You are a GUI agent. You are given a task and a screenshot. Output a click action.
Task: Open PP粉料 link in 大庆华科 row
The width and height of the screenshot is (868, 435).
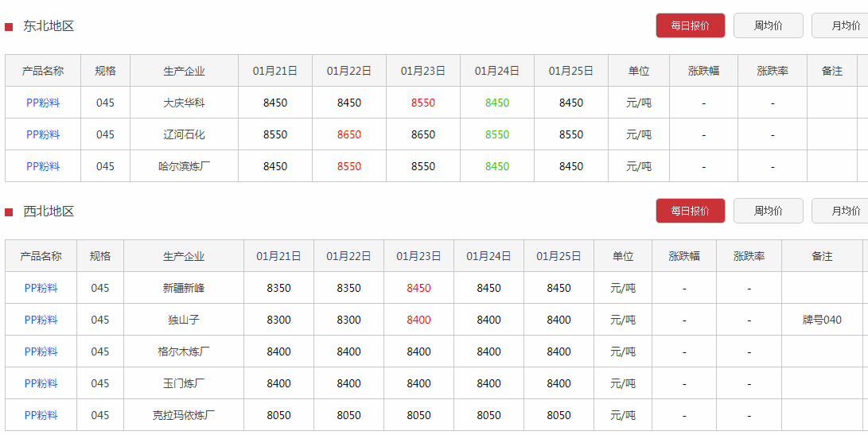pyautogui.click(x=43, y=103)
